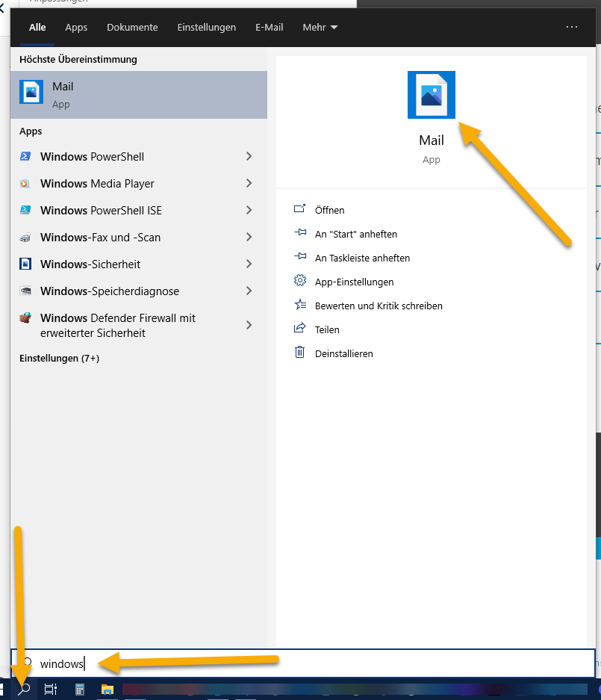Screen dimensions: 601x700
Task: Open File Explorer from the taskbar
Action: (x=107, y=690)
